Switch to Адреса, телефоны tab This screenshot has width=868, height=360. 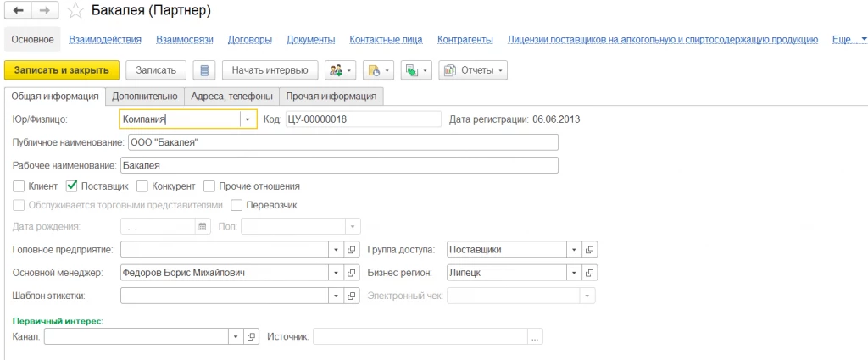coord(232,97)
